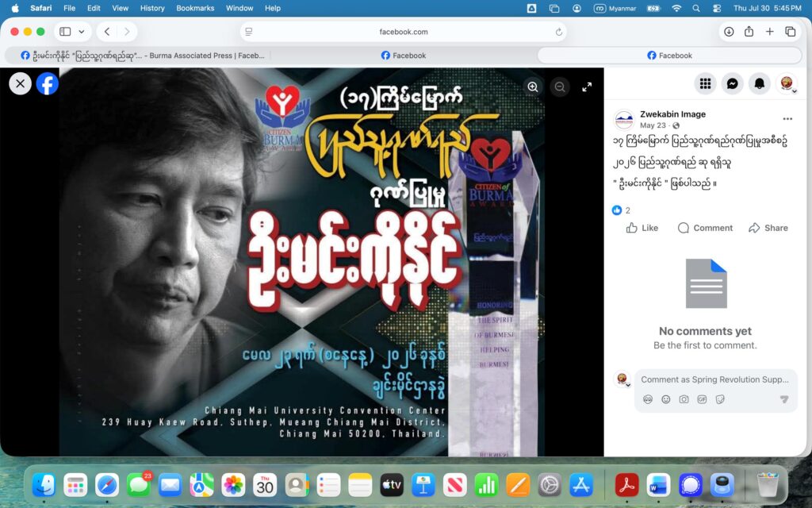Image resolution: width=812 pixels, height=508 pixels.
Task: Open the Bookmarks menu
Action: click(195, 8)
